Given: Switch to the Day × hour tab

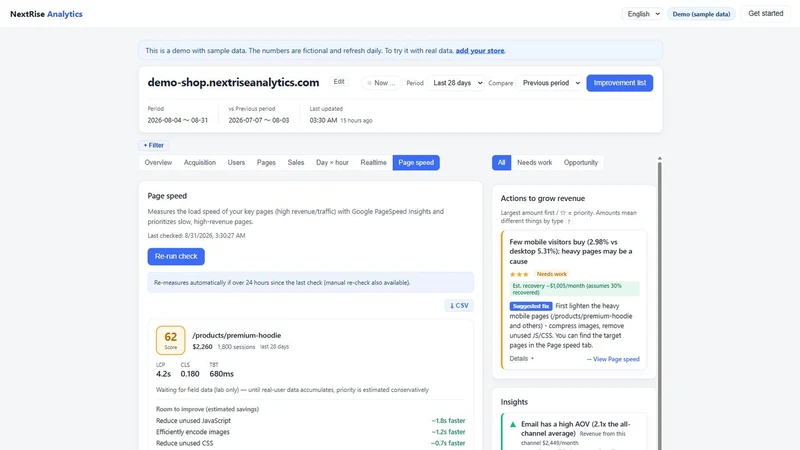Looking at the screenshot, I should (332, 162).
